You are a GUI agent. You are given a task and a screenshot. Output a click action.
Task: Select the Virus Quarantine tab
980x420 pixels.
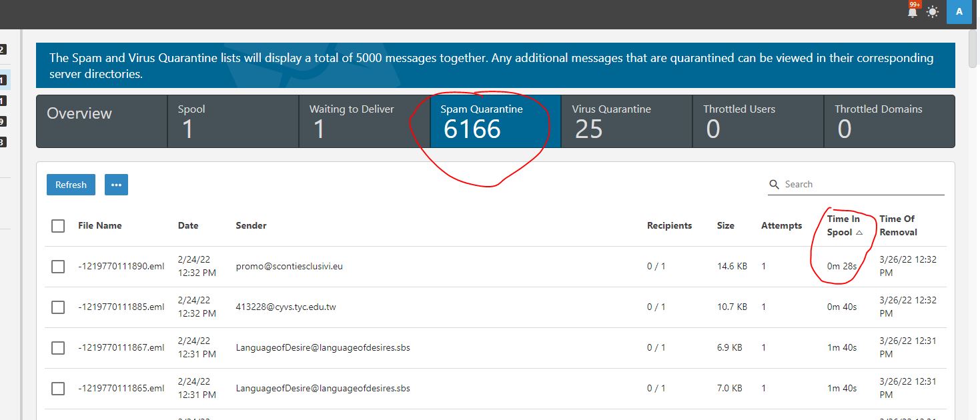click(x=626, y=121)
